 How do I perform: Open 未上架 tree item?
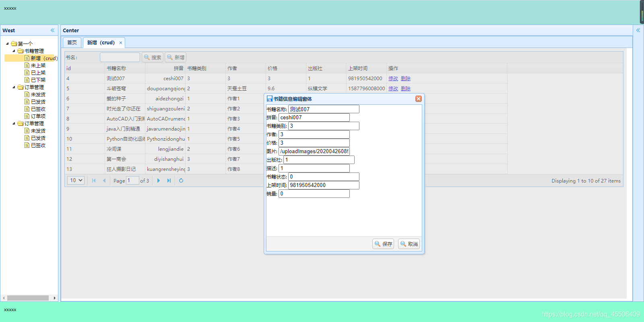coord(38,65)
